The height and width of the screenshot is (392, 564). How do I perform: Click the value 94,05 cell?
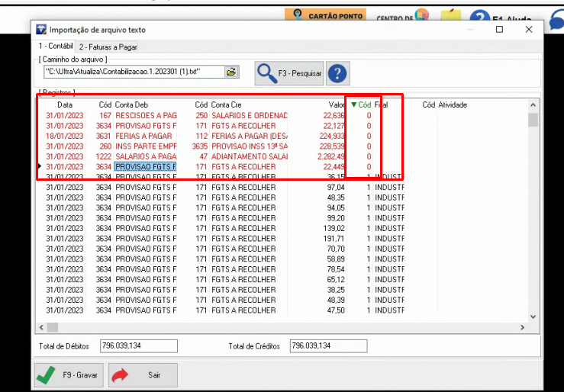[336, 208]
